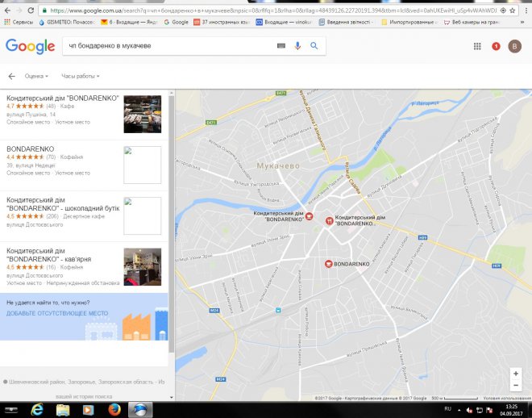Open Firefox from taskbar
532x418 pixels.
[x=114, y=410]
